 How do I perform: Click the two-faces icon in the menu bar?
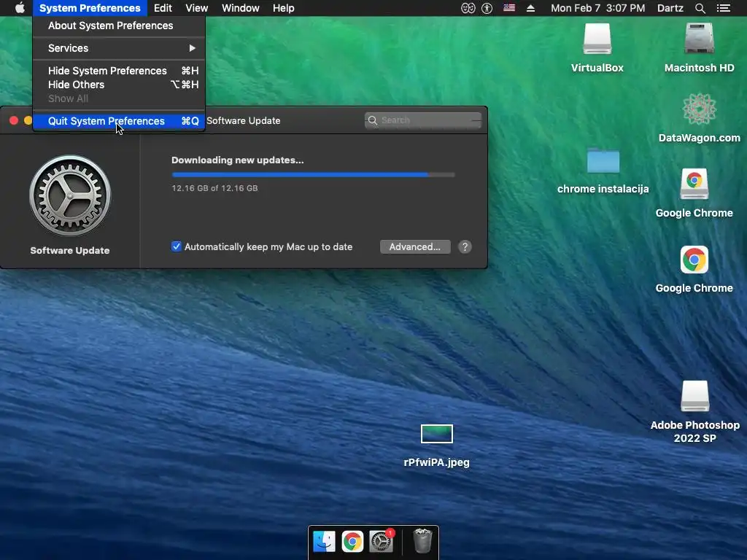(468, 8)
